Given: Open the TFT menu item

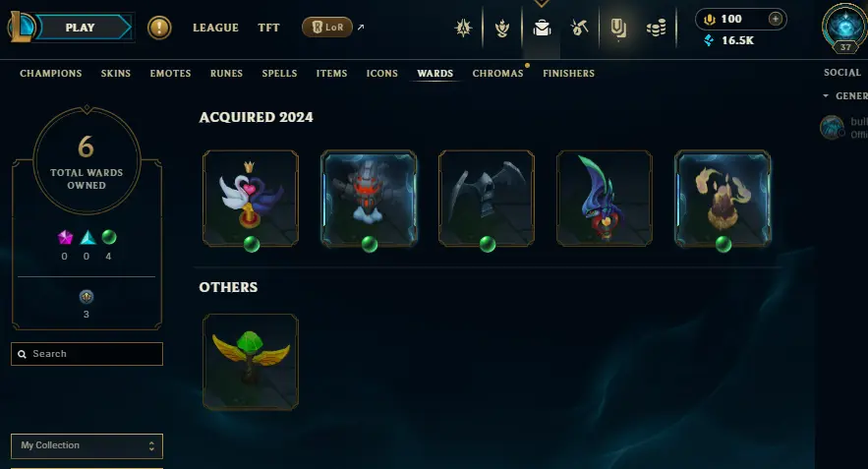Looking at the screenshot, I should coord(268,28).
